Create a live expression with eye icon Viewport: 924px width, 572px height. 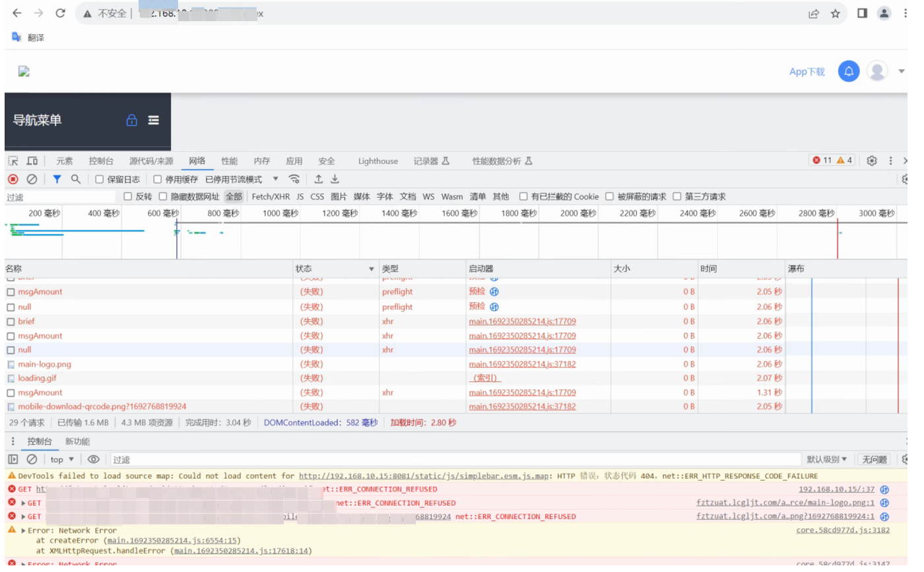pyautogui.click(x=93, y=459)
